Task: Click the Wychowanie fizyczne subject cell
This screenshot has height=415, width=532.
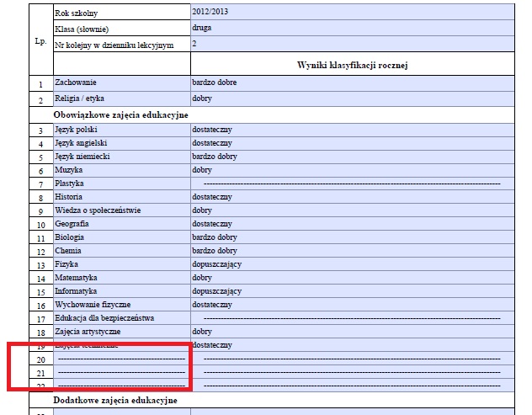Action: [122, 305]
